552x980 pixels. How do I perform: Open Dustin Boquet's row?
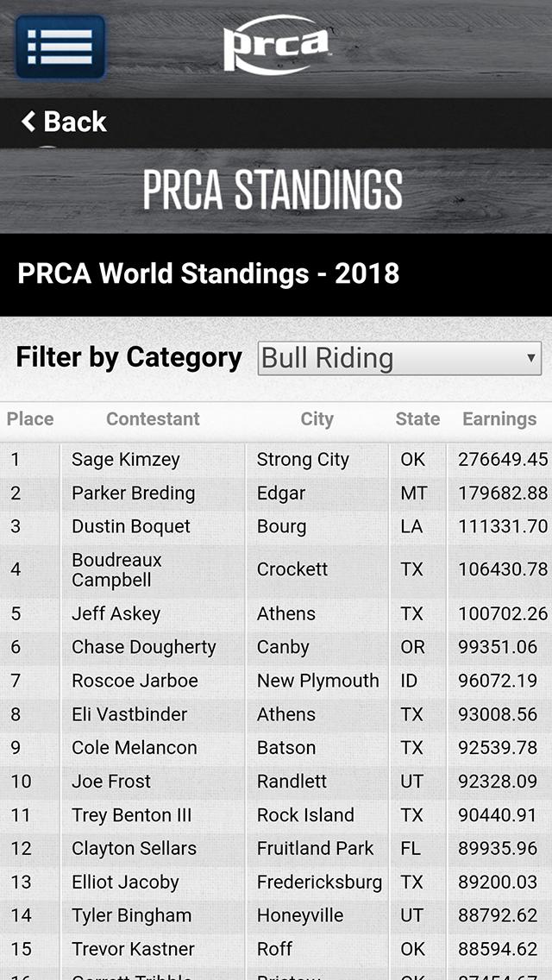tap(131, 526)
